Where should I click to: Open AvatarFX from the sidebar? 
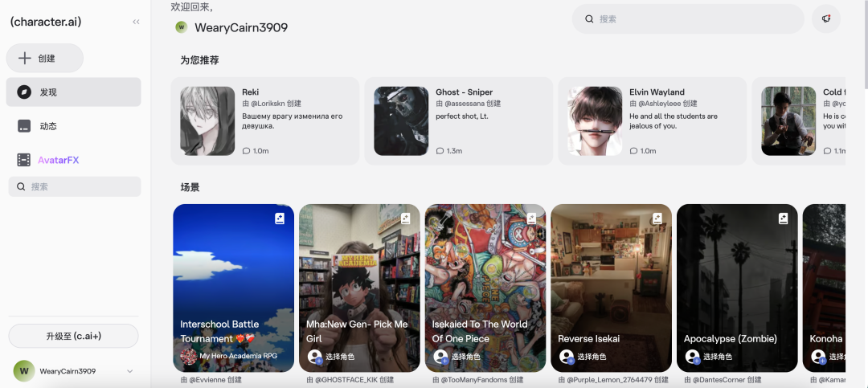(58, 160)
